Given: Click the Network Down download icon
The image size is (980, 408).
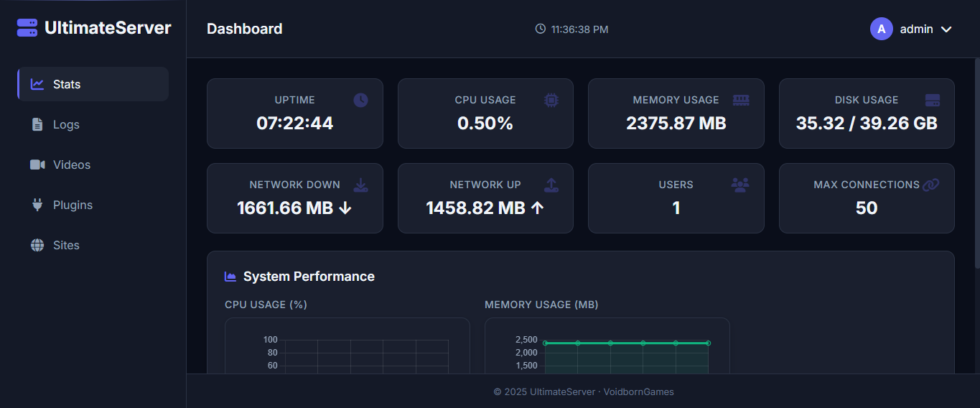Looking at the screenshot, I should [360, 185].
